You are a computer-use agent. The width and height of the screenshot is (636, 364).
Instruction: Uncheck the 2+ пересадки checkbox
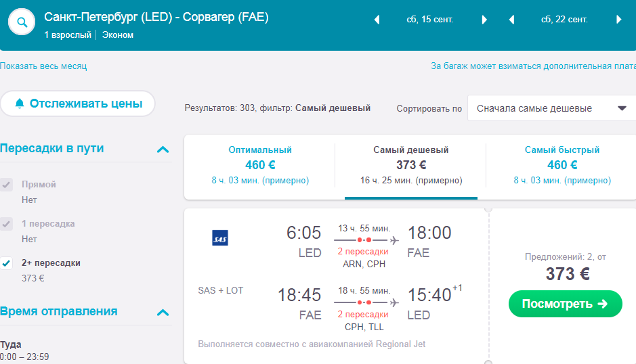click(x=6, y=263)
